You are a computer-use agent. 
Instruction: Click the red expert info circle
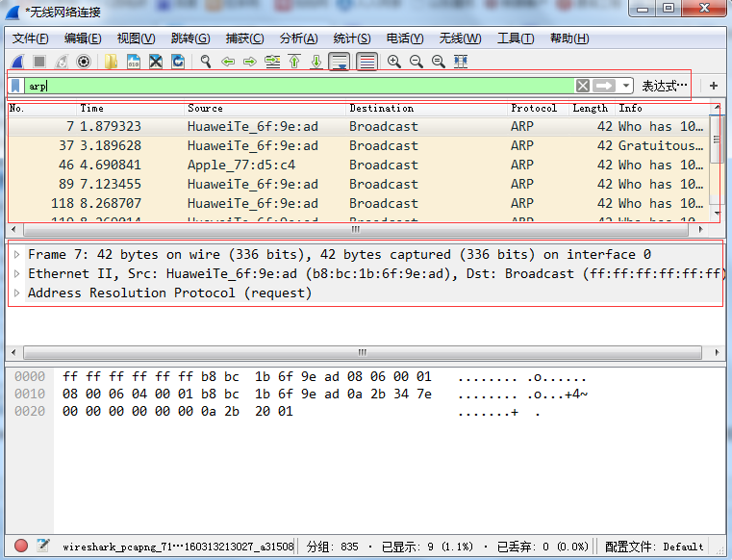(x=21, y=545)
